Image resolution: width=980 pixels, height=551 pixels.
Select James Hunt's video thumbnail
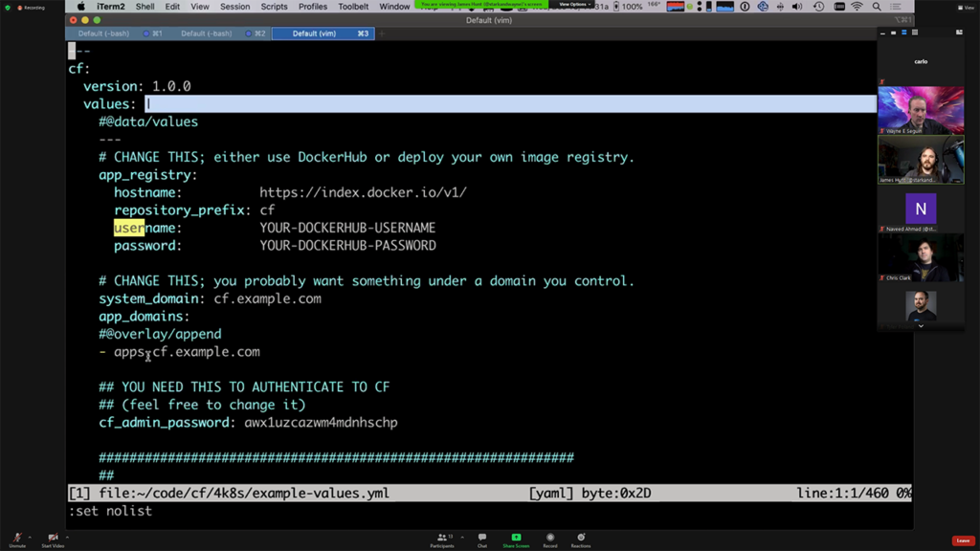click(921, 160)
